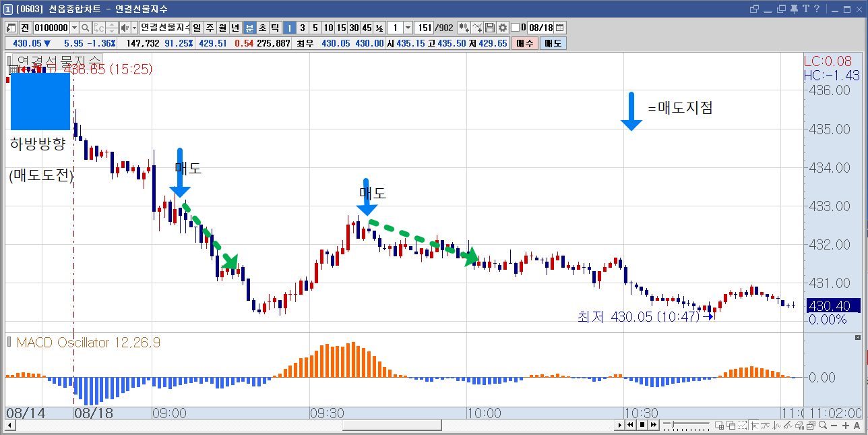The height and width of the screenshot is (435, 868).
Task: Click the toolbar panel toggle icon at far left
Action: (11, 28)
